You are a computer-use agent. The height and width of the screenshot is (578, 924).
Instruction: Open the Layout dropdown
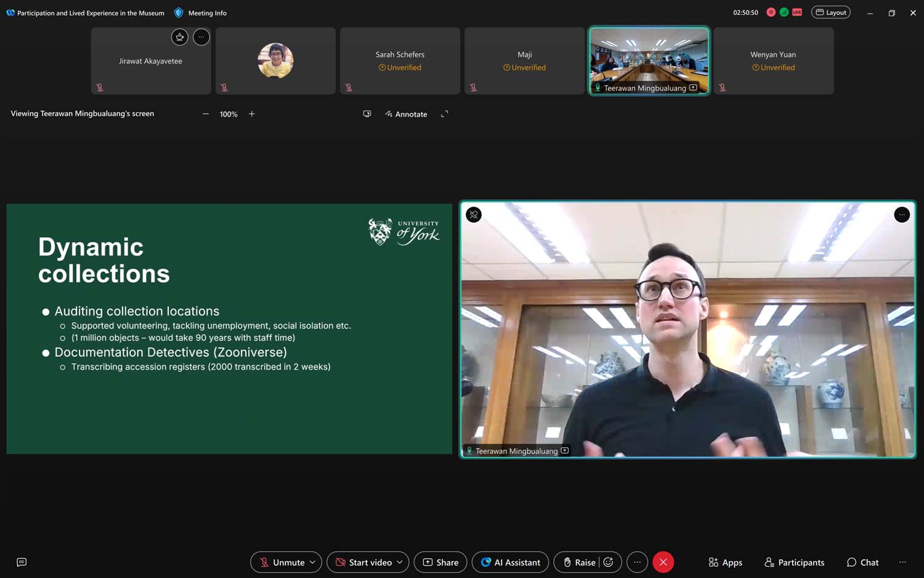[830, 12]
